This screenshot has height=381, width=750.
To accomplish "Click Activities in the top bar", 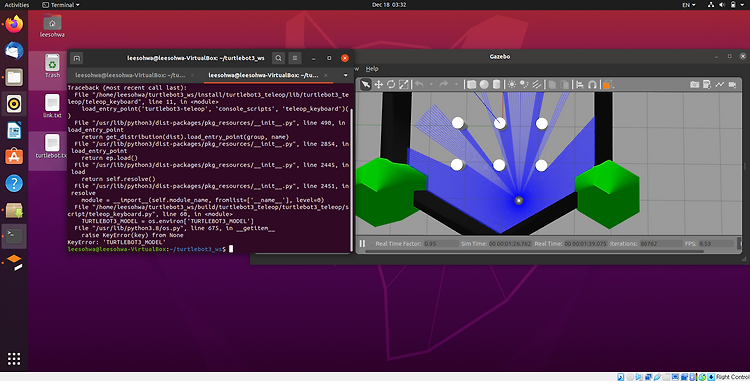I will point(17,5).
